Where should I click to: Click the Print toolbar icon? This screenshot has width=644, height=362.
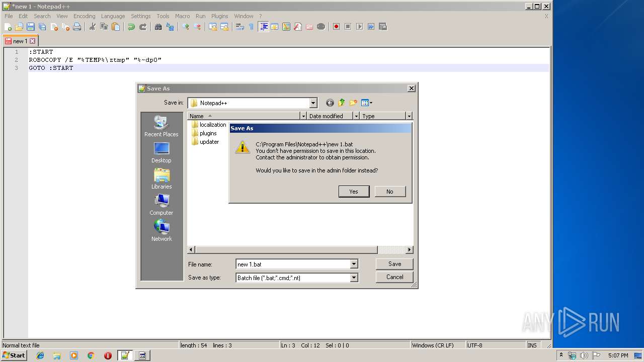coord(77,27)
